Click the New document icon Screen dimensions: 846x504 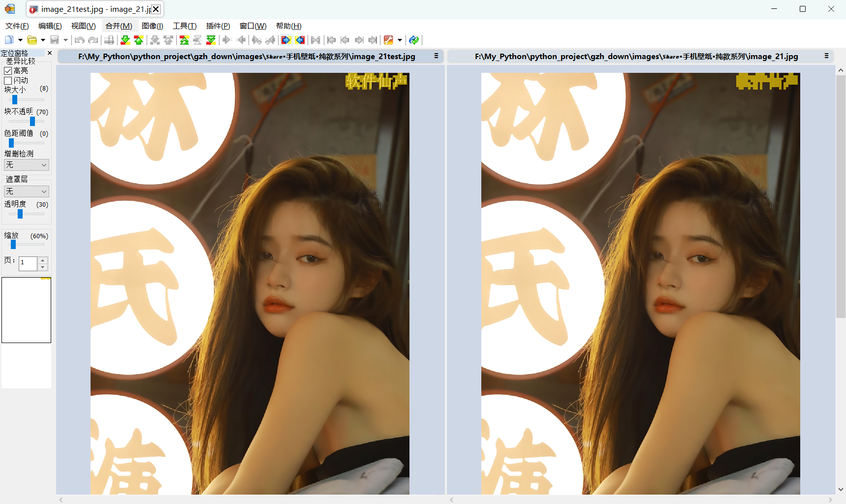point(9,40)
